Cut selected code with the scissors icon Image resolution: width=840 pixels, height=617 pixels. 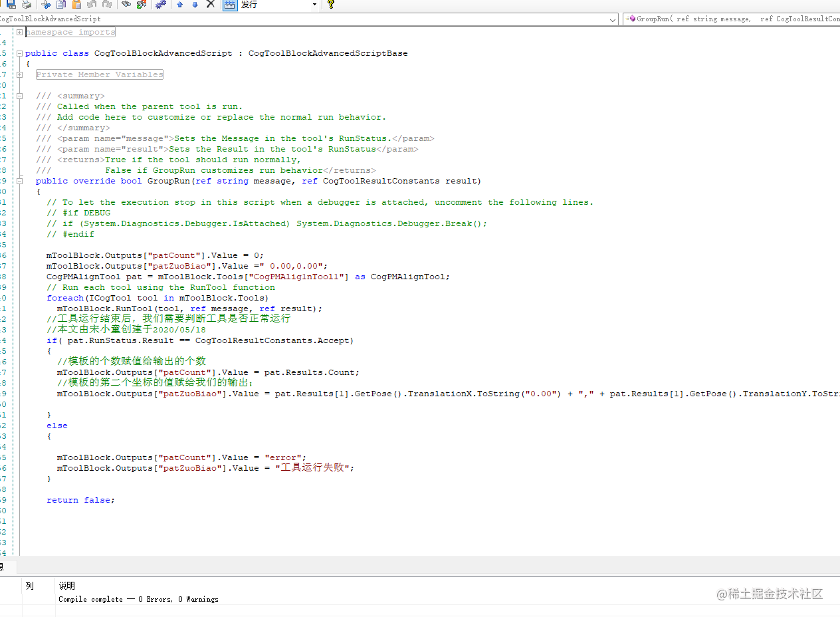pos(46,4)
